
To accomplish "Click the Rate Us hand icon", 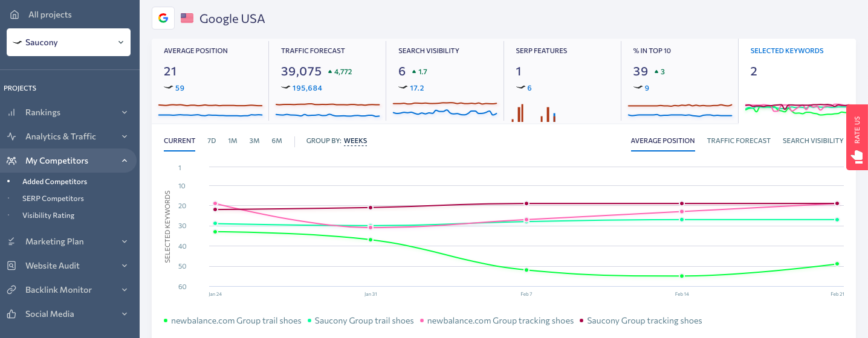I will point(857,157).
